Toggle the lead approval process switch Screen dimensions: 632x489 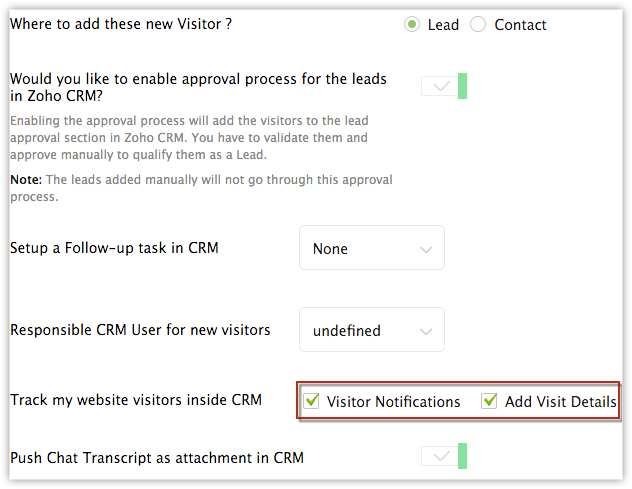click(445, 87)
